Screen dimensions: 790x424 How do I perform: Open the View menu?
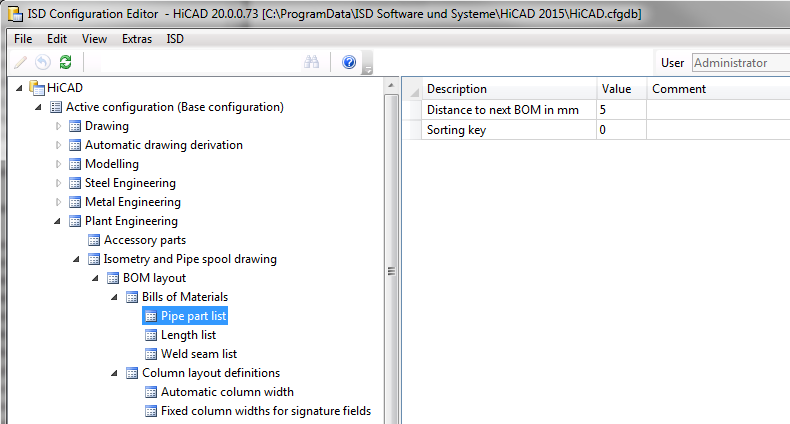[94, 39]
